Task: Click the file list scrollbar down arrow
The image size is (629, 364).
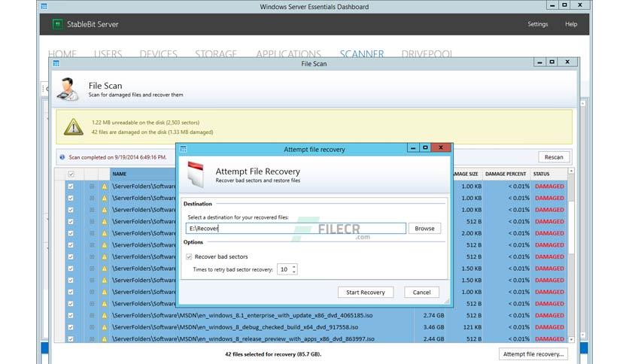Action: (571, 339)
